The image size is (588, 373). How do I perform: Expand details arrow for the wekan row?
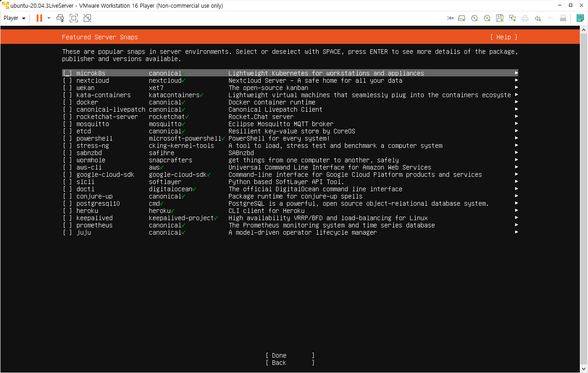click(516, 88)
